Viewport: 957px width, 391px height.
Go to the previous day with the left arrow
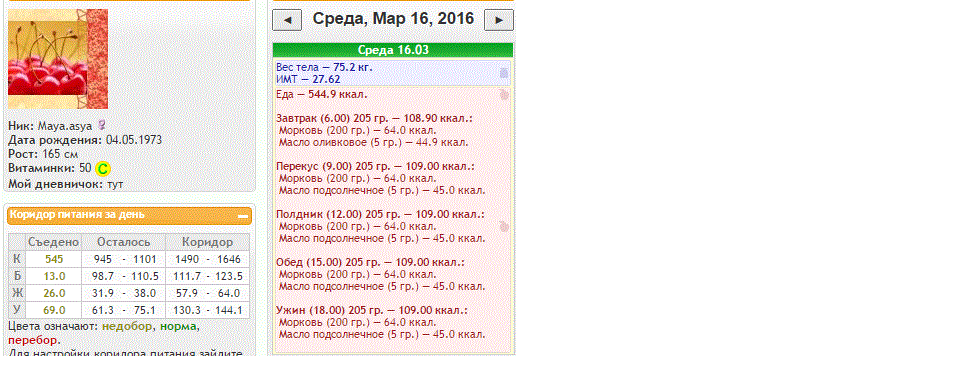point(287,20)
